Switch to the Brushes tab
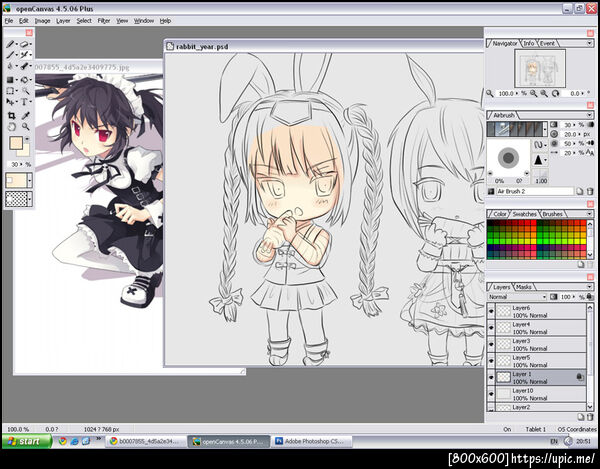600x469 pixels. 553,214
